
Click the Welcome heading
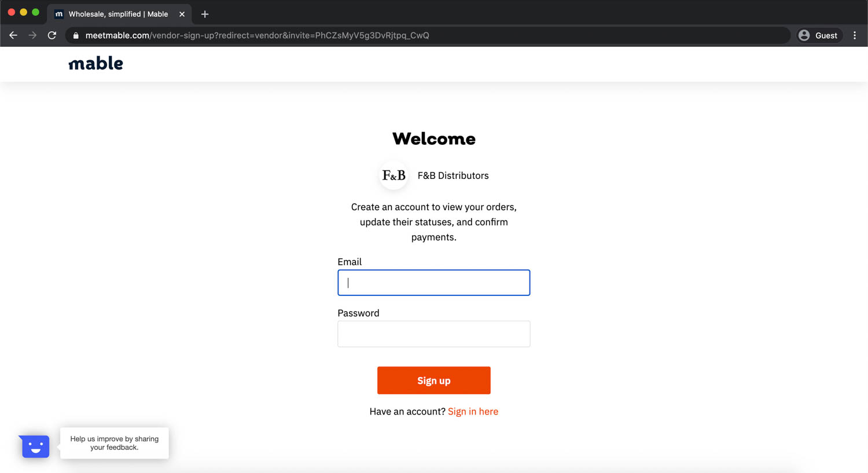pos(434,139)
